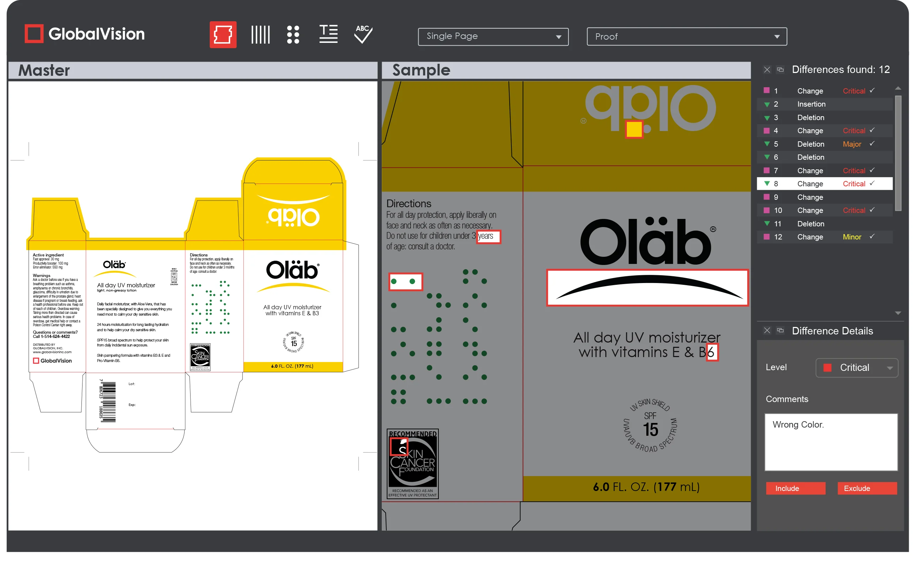
Task: Switch to the Sample panel header
Action: tap(421, 70)
